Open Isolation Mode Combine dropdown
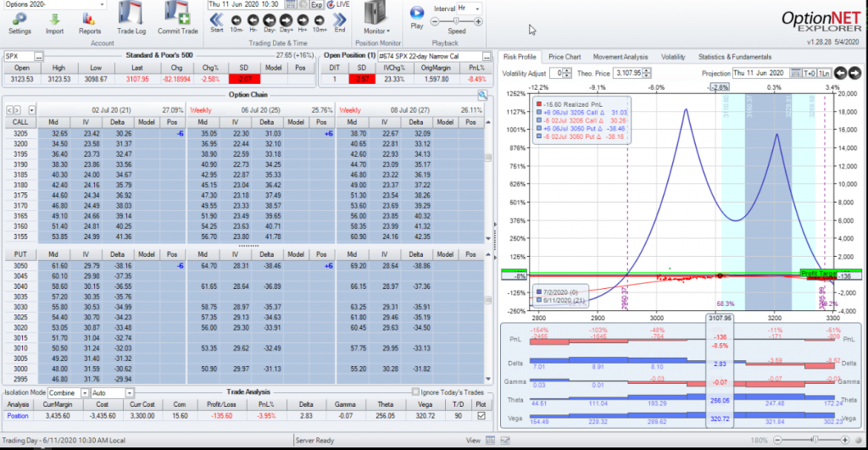This screenshot has width=868, height=450. coord(85,393)
